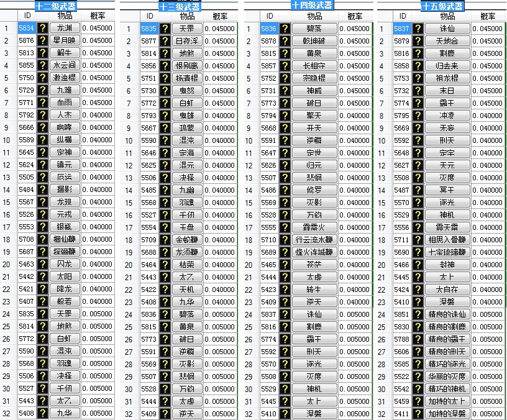Select the ID cell 5851
The width and height of the screenshot is (507, 420).
(401, 314)
